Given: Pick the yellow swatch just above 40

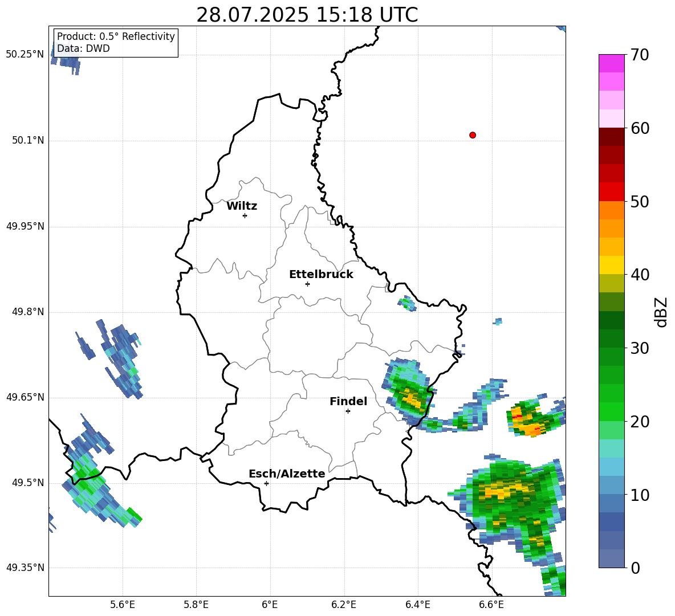Looking at the screenshot, I should [x=611, y=265].
